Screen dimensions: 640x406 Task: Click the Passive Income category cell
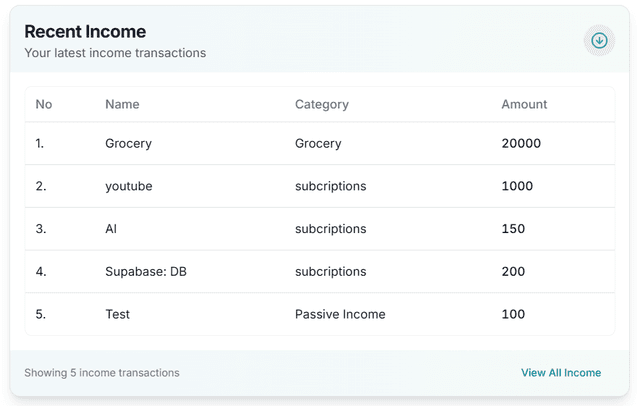340,314
